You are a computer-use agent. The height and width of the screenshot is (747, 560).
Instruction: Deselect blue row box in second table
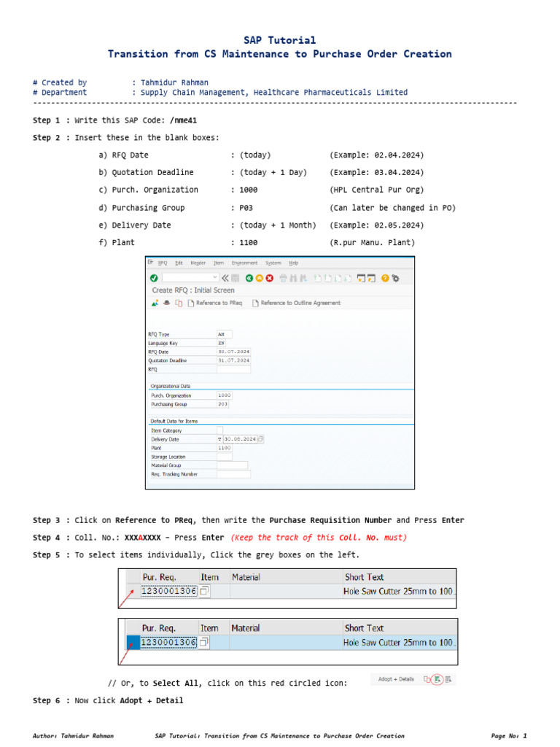coord(133,643)
